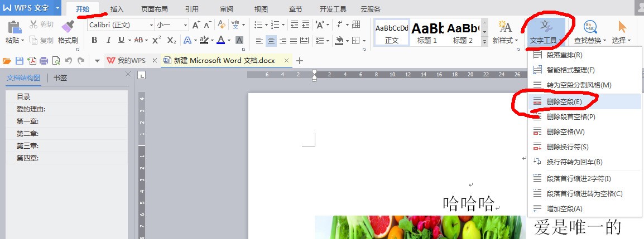The image size is (644, 239).
Task: Open the 引用 (References) tab
Action: (x=191, y=9)
